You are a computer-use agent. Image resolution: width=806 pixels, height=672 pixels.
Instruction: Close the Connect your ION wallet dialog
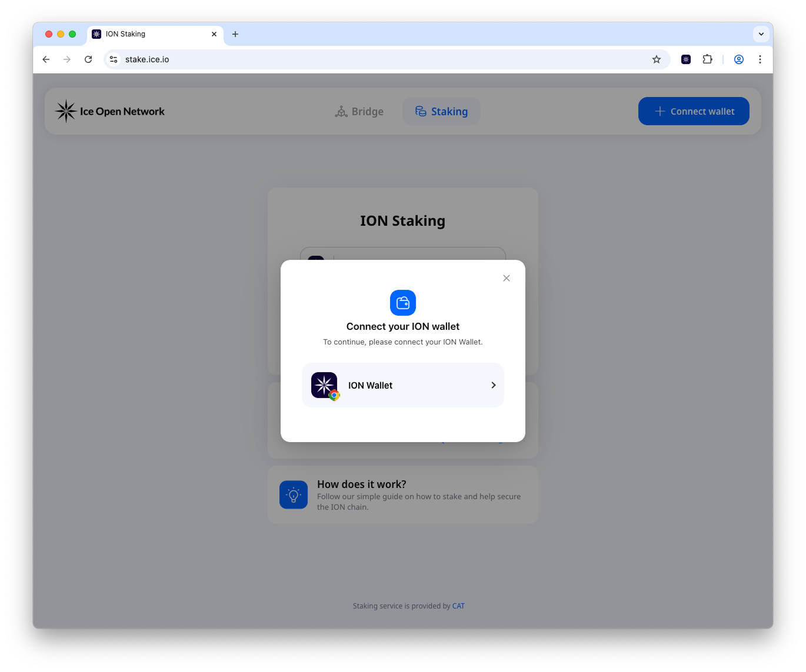pos(507,278)
